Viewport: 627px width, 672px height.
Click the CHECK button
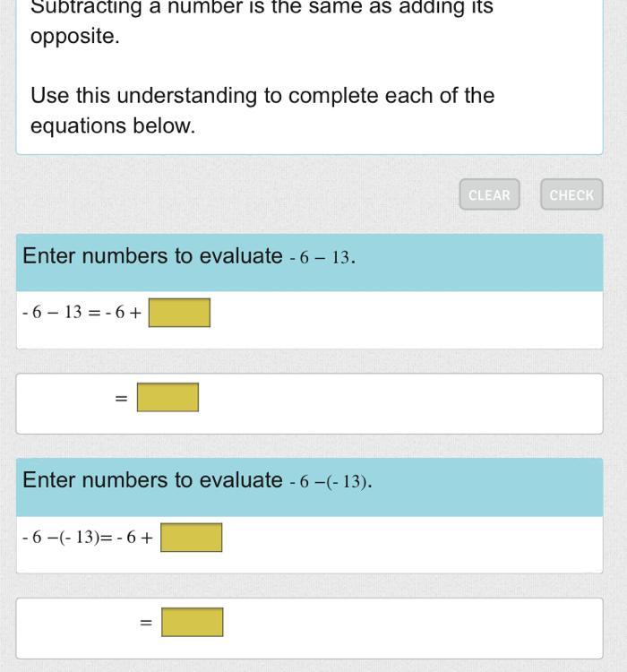tap(571, 194)
